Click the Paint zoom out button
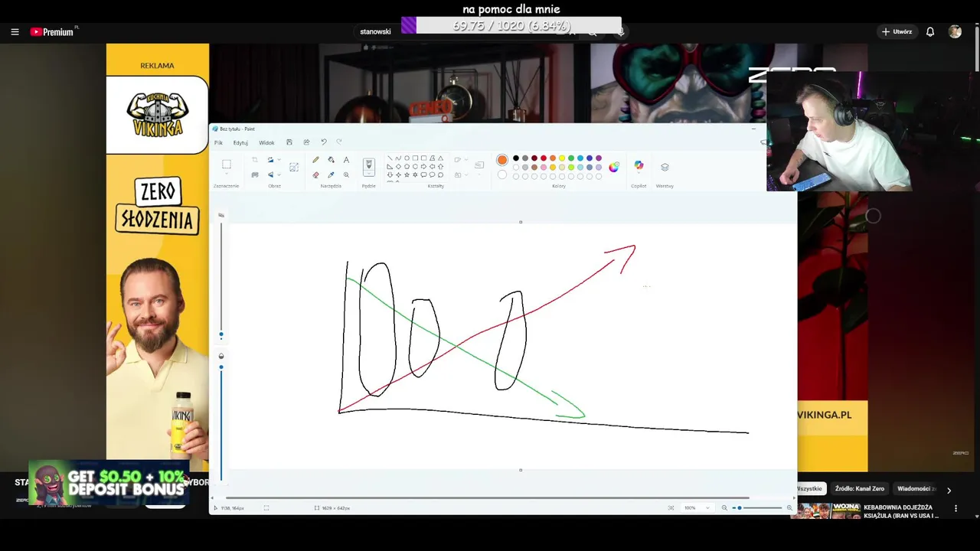Image resolution: width=980 pixels, height=551 pixels. click(x=724, y=508)
